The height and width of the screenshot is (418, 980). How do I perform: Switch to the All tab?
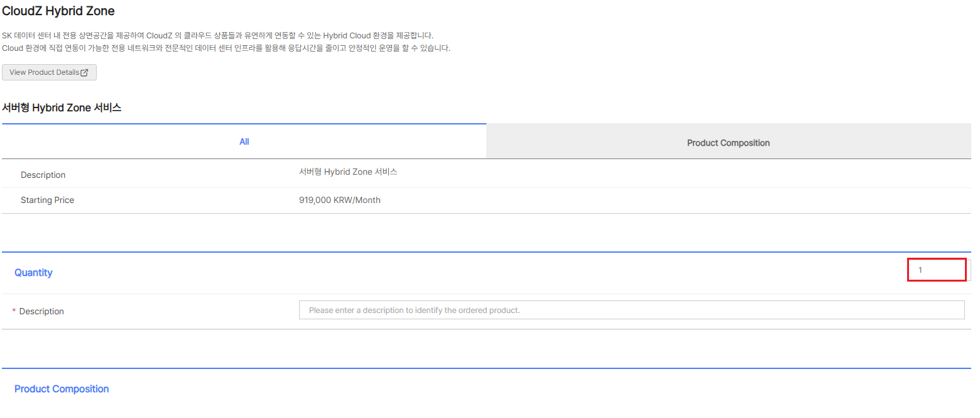244,141
